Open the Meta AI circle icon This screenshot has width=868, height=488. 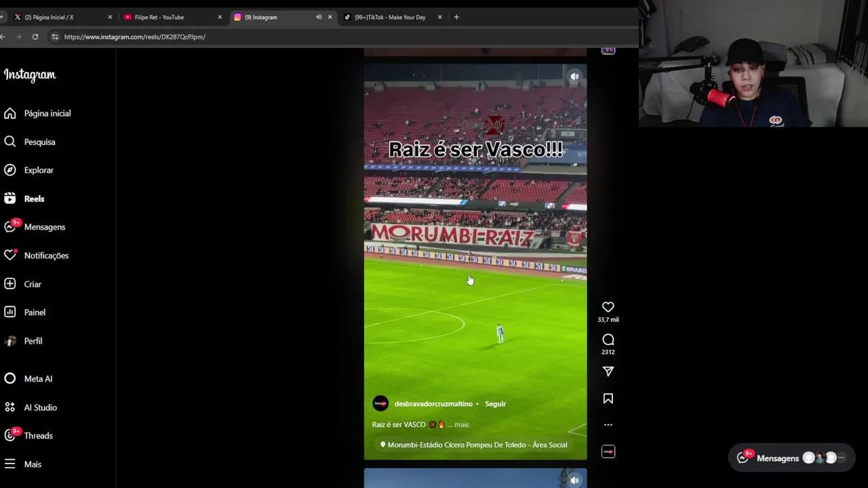click(10, 379)
